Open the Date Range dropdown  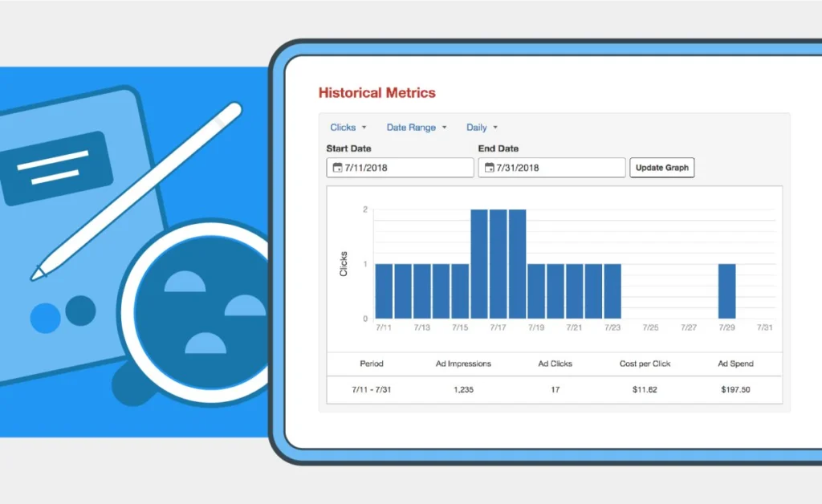point(412,127)
